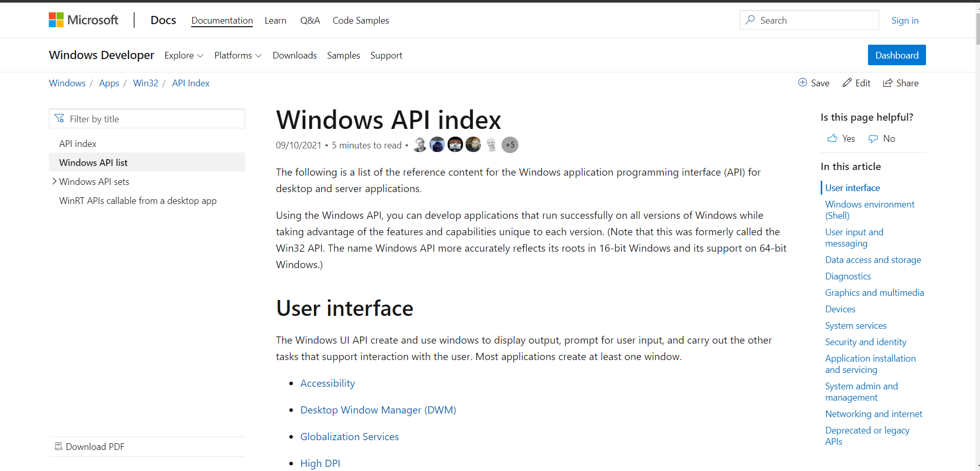Click the Dashboard button
The height and width of the screenshot is (471, 980).
pos(897,55)
